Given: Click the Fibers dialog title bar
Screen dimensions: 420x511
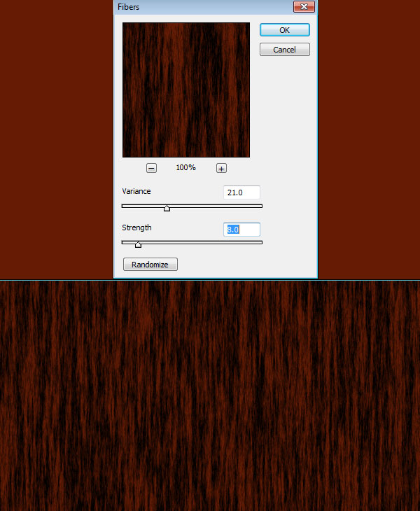Looking at the screenshot, I should click(x=203, y=6).
